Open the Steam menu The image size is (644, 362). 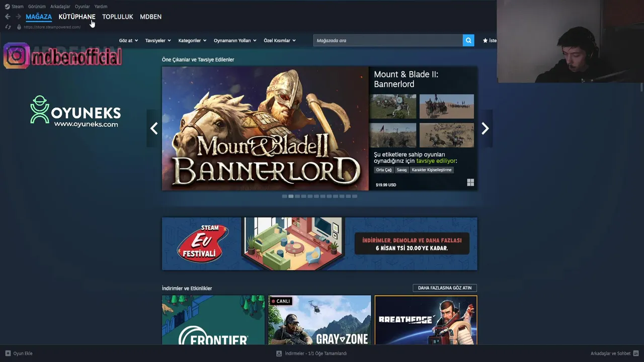click(18, 7)
